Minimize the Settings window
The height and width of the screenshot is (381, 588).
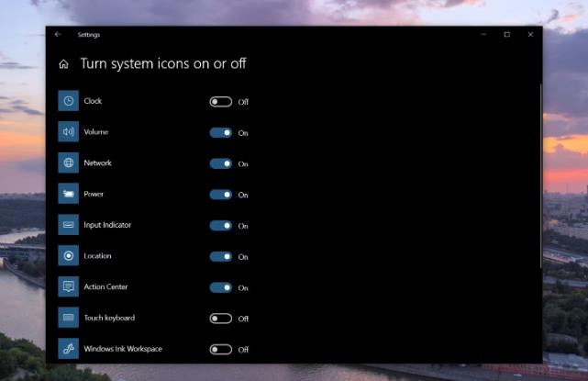(x=483, y=34)
